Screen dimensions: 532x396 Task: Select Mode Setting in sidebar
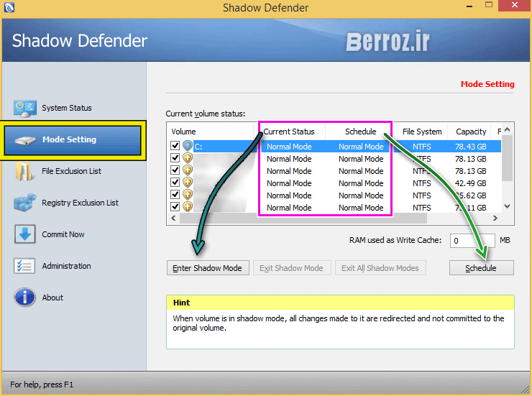point(73,140)
